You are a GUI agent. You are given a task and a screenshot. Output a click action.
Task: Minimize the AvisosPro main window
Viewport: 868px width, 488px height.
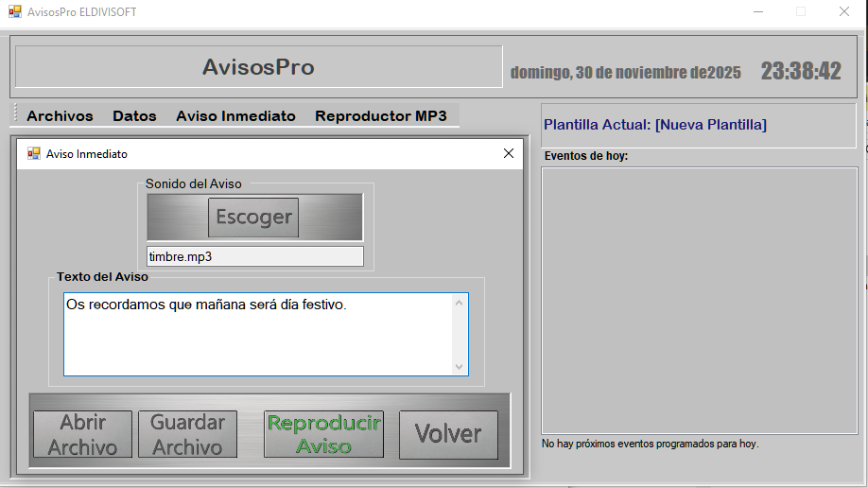click(757, 12)
